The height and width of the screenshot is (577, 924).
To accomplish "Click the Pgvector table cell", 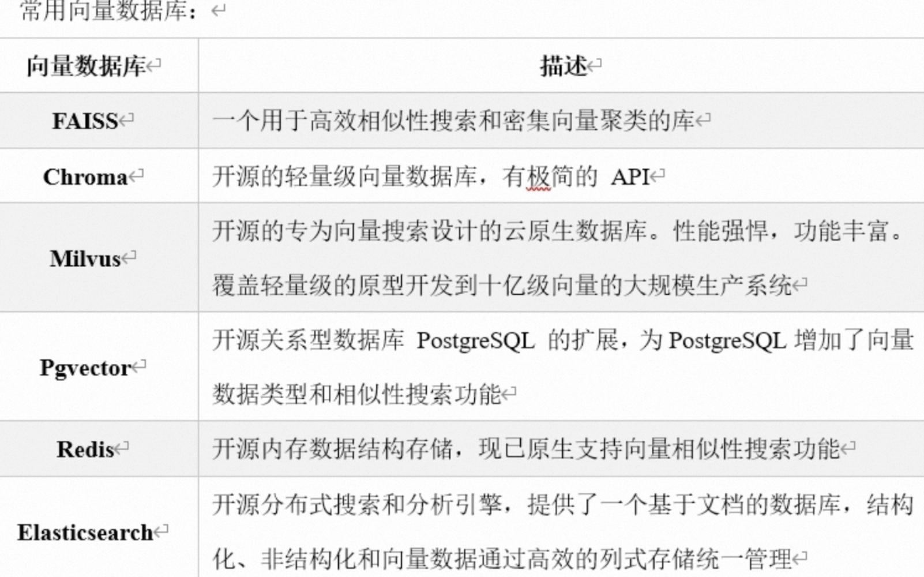I will (99, 367).
